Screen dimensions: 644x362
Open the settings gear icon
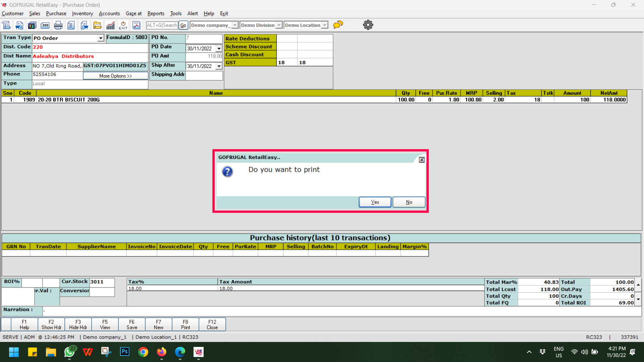pyautogui.click(x=368, y=25)
